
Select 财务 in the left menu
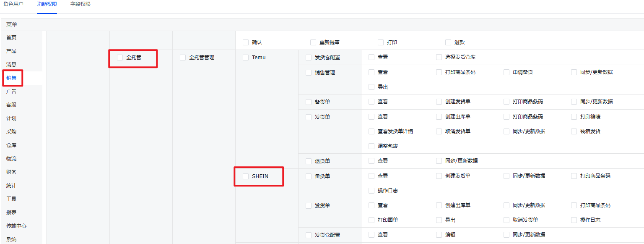(x=11, y=172)
